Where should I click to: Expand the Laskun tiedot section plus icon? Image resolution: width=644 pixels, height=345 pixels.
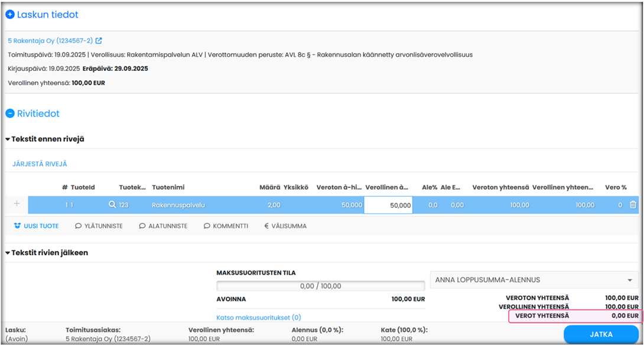(10, 15)
